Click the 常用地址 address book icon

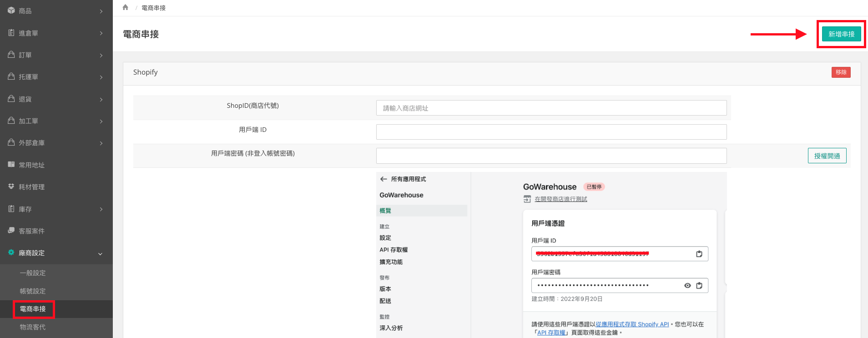click(11, 165)
